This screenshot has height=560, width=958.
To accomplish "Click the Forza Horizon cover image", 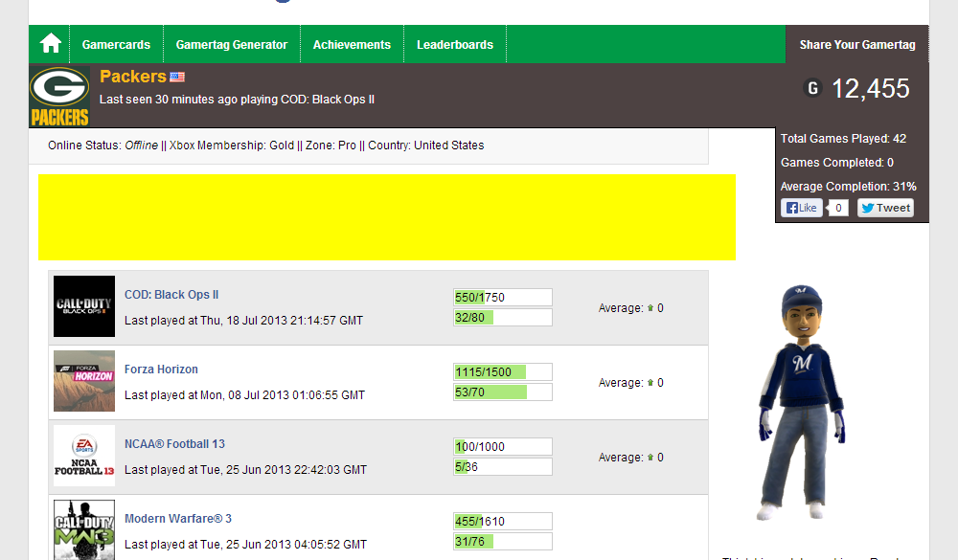I will pos(84,381).
